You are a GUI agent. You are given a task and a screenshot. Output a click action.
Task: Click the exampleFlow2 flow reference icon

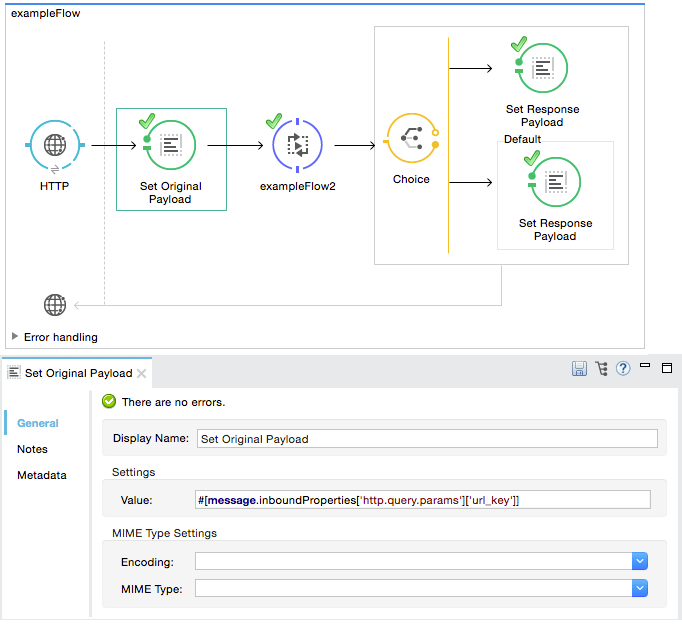point(297,145)
